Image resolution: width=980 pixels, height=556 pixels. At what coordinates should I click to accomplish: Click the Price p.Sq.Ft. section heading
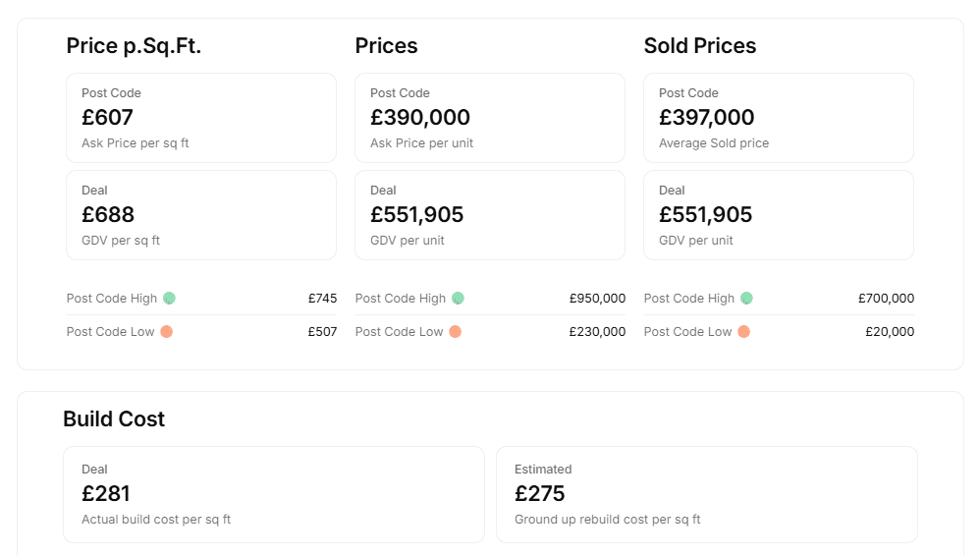pyautogui.click(x=134, y=45)
